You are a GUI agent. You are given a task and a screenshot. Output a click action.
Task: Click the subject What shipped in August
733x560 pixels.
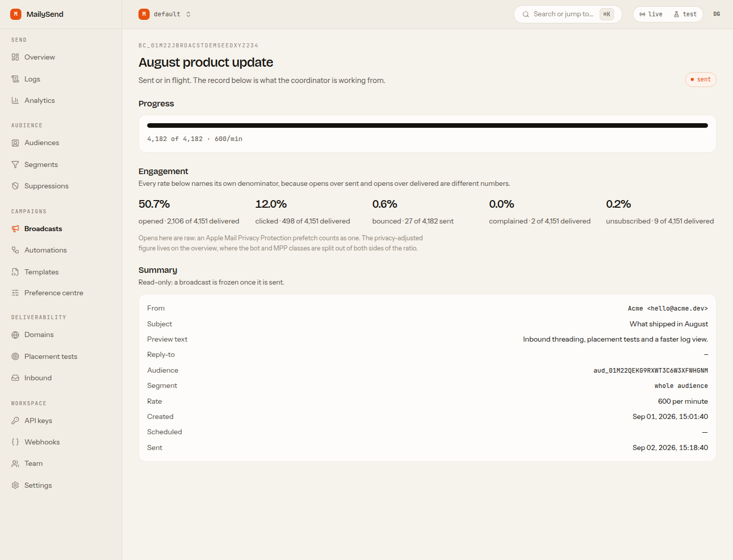click(669, 324)
